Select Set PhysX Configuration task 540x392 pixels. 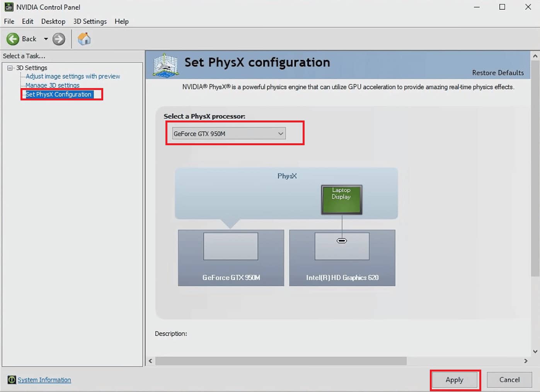pyautogui.click(x=58, y=94)
